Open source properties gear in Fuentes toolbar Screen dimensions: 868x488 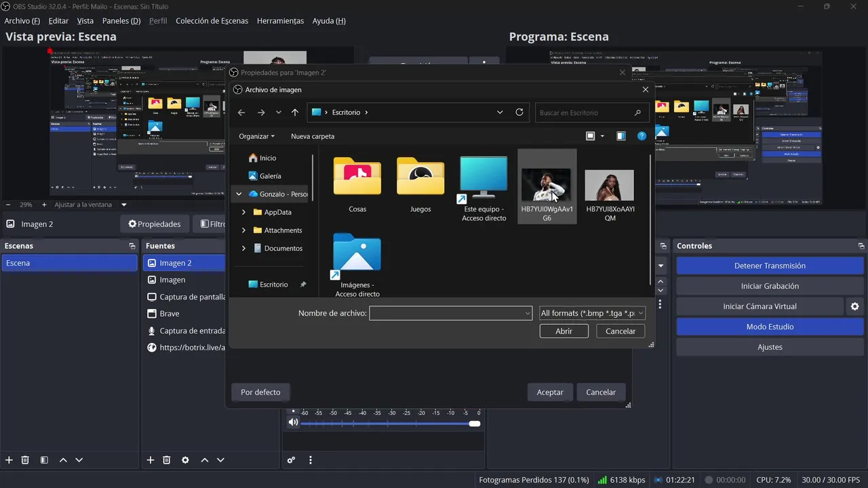pyautogui.click(x=185, y=460)
